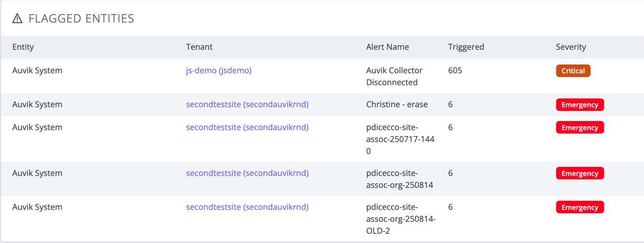Select the Auvik Collector Disconnected alert name
The width and height of the screenshot is (644, 243).
tap(395, 76)
